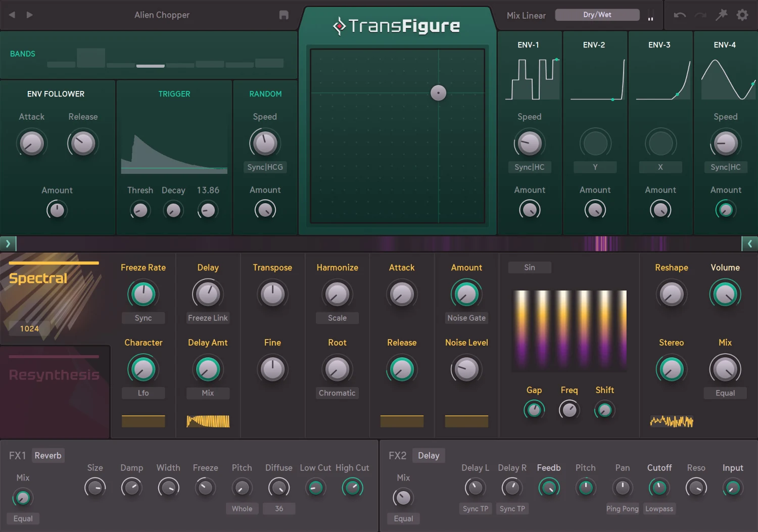
Task: Toggle Ping Pong mode in FX2 Delay
Action: [x=623, y=509]
